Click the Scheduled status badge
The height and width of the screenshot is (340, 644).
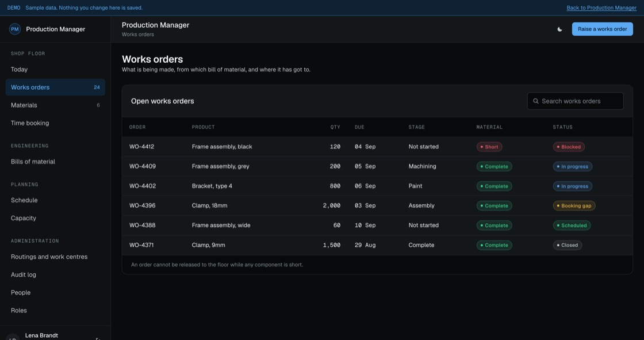(x=572, y=226)
